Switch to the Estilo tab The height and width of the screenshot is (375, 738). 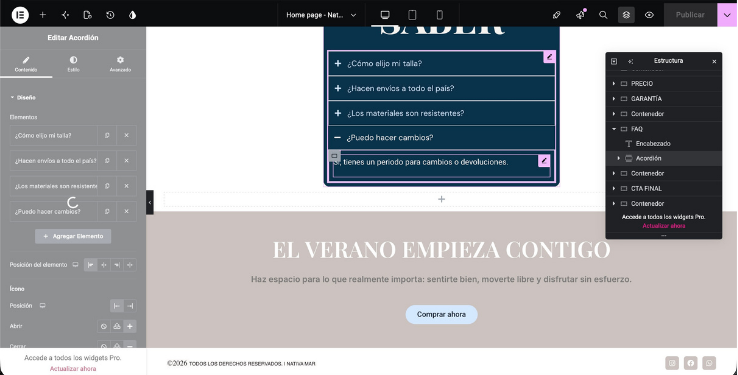(73, 64)
